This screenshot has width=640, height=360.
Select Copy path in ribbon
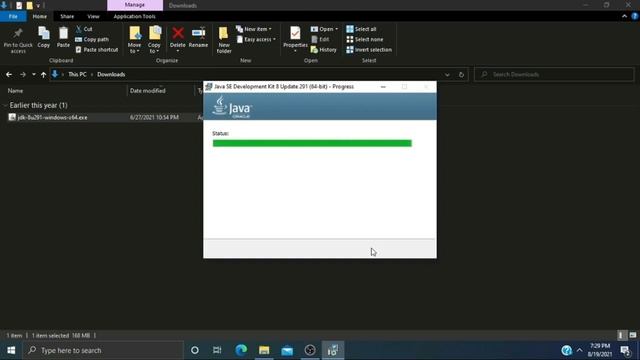point(92,39)
